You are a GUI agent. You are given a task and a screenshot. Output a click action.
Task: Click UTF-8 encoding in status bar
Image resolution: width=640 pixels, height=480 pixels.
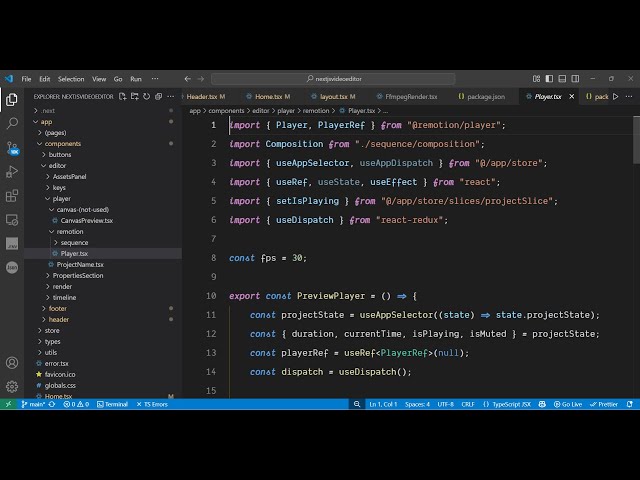click(445, 404)
